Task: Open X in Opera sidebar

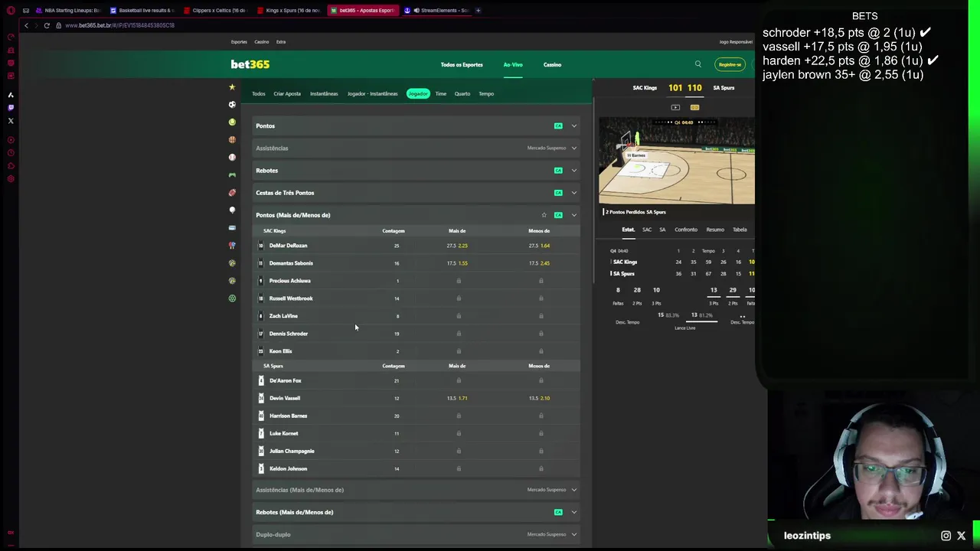Action: [x=11, y=121]
